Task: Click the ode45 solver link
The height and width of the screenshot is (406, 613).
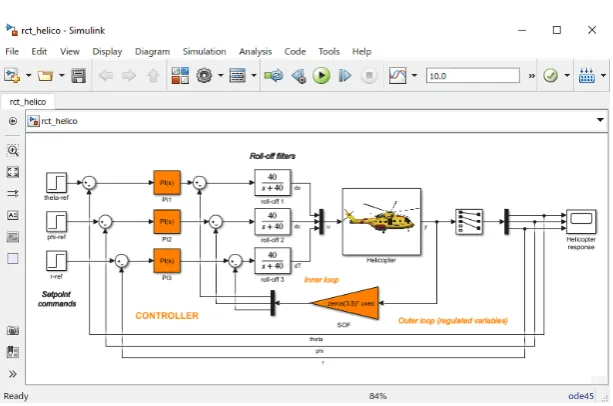Action: (x=581, y=396)
